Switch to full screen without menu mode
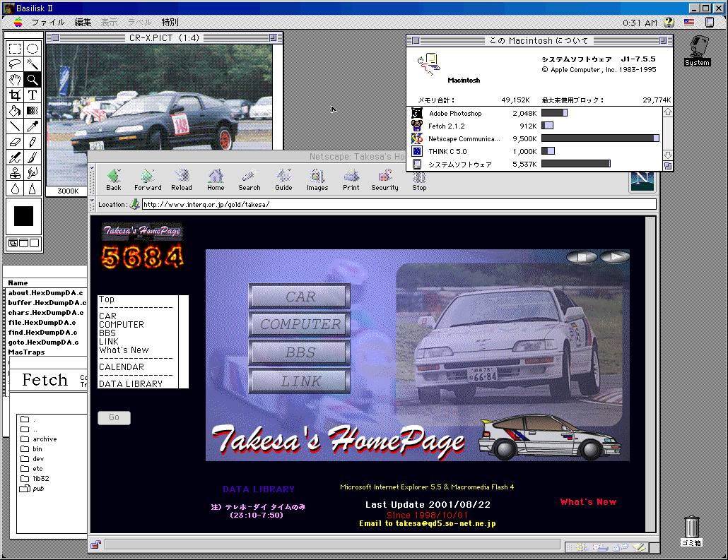Image resolution: width=728 pixels, height=560 pixels. pos(35,243)
